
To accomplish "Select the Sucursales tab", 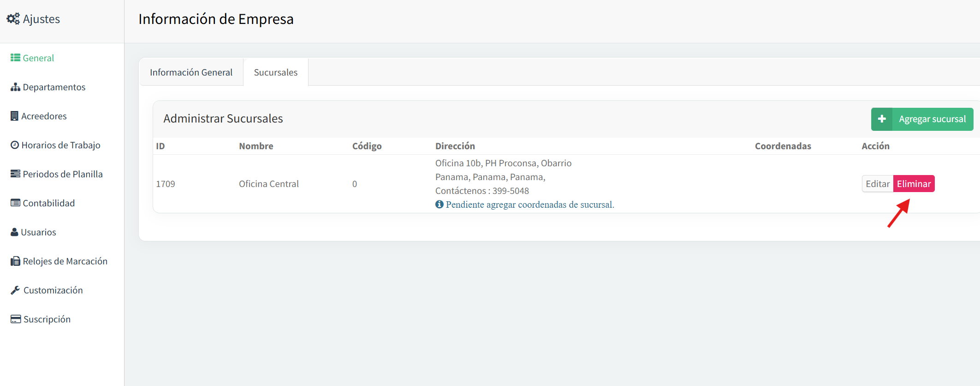I will (276, 72).
